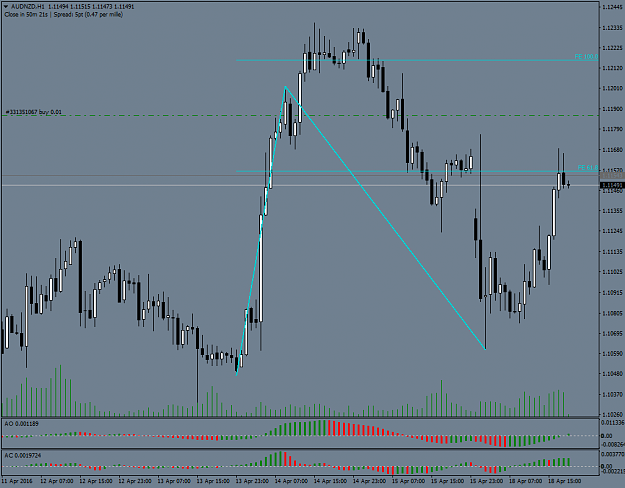
Task: Click the '12 Apr 15:00' time axis label
Action: [x=96, y=481]
